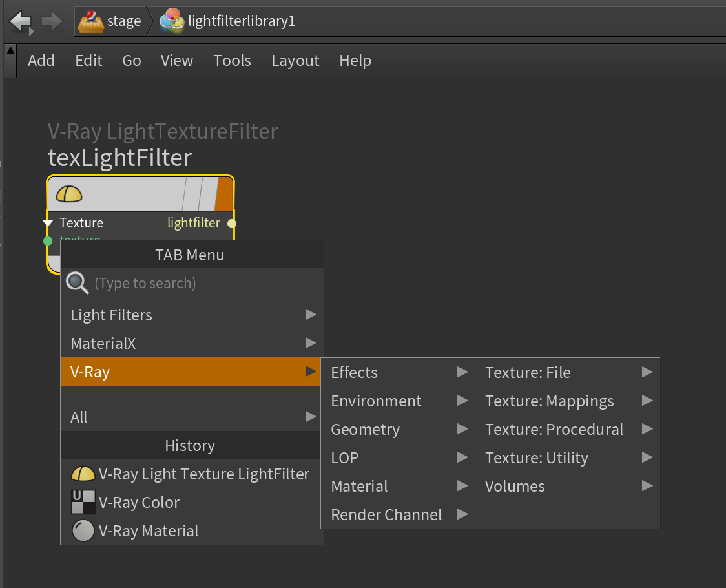Expand the All submenu
The height and width of the screenshot is (588, 726).
click(191, 417)
